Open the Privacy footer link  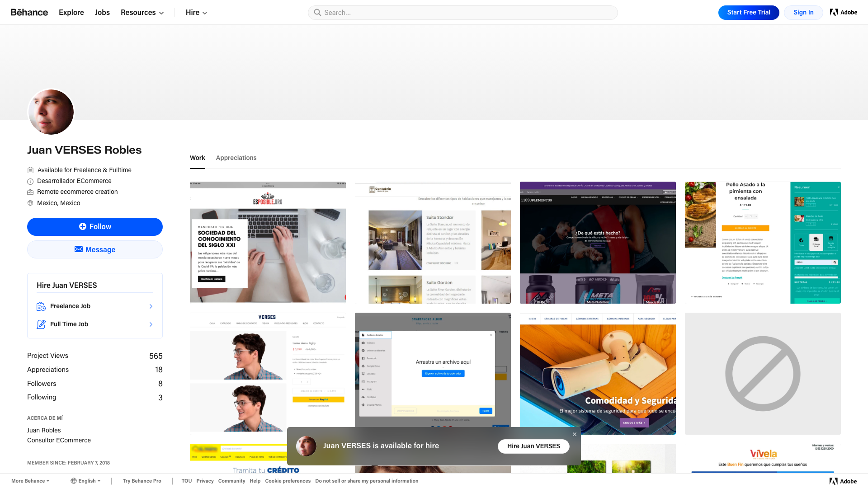point(205,481)
